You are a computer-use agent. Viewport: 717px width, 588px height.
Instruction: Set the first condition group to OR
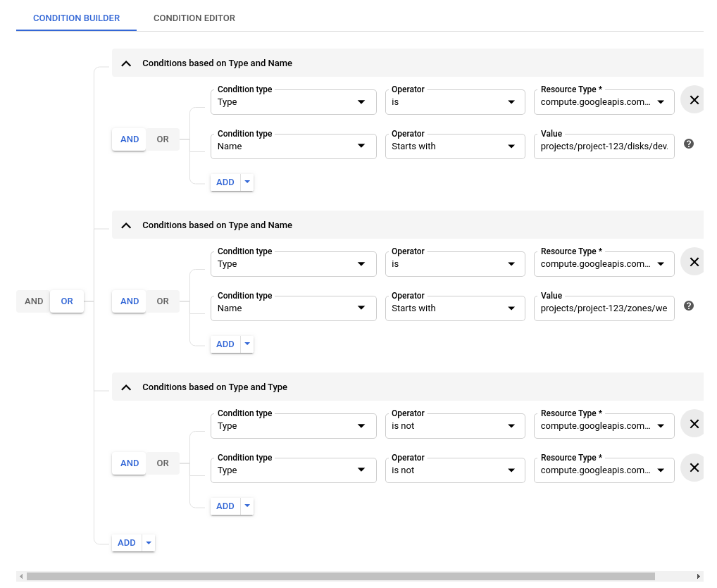pos(162,139)
